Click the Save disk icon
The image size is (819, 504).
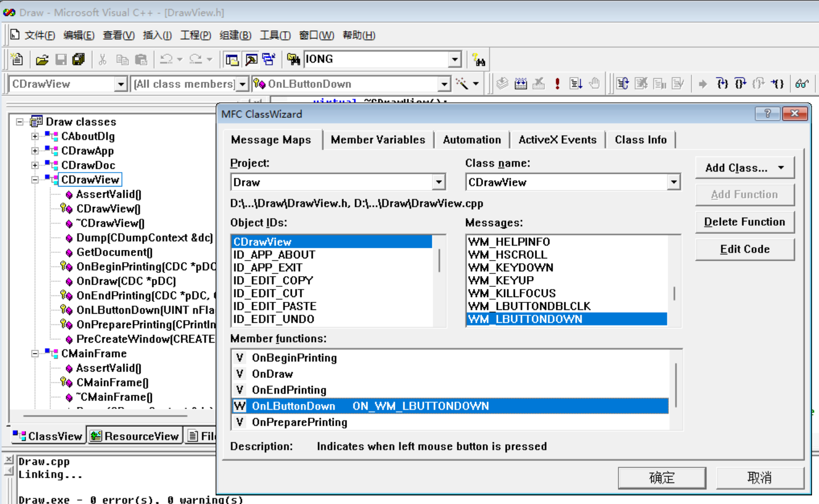tap(61, 60)
